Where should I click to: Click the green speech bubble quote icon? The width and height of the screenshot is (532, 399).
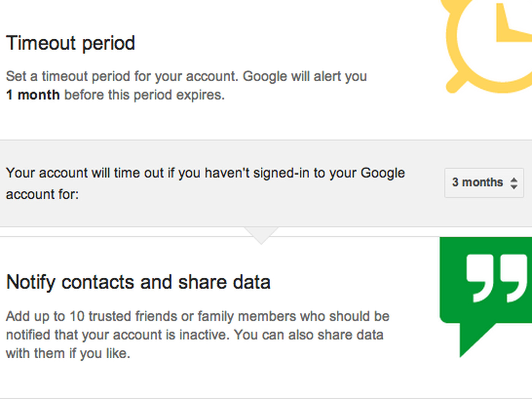point(486,297)
